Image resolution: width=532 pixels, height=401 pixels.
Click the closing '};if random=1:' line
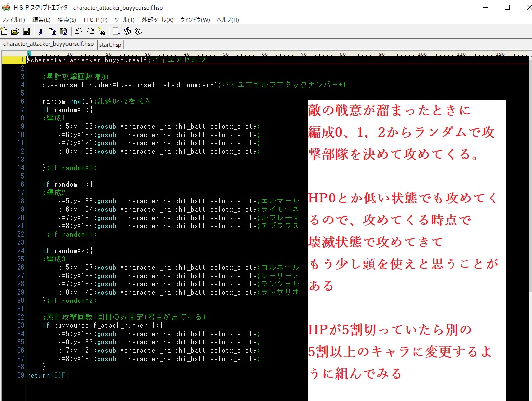click(x=70, y=234)
